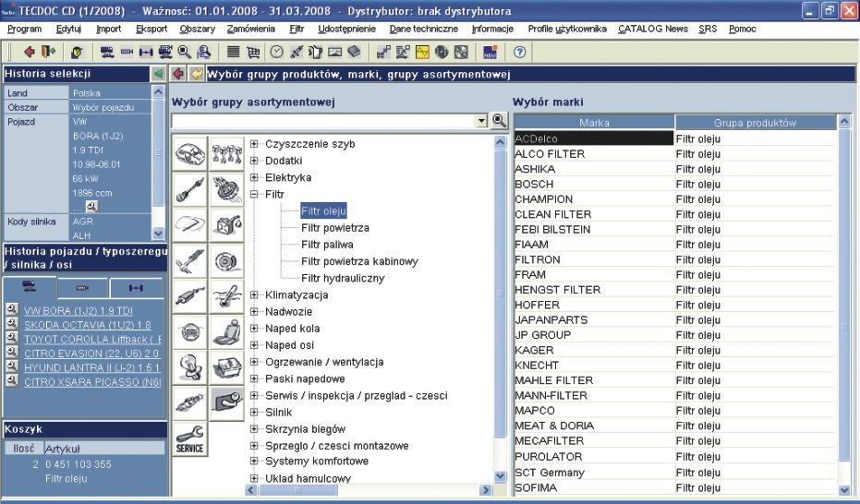860x504 pixels.
Task: Expand the Elektryka tree node
Action: (254, 177)
